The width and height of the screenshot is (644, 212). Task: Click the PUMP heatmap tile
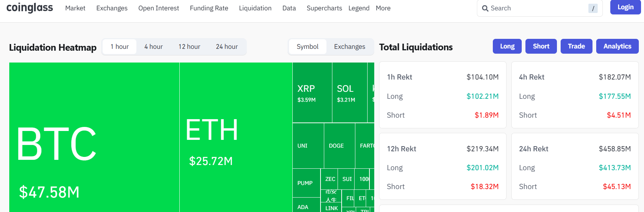pos(306,183)
